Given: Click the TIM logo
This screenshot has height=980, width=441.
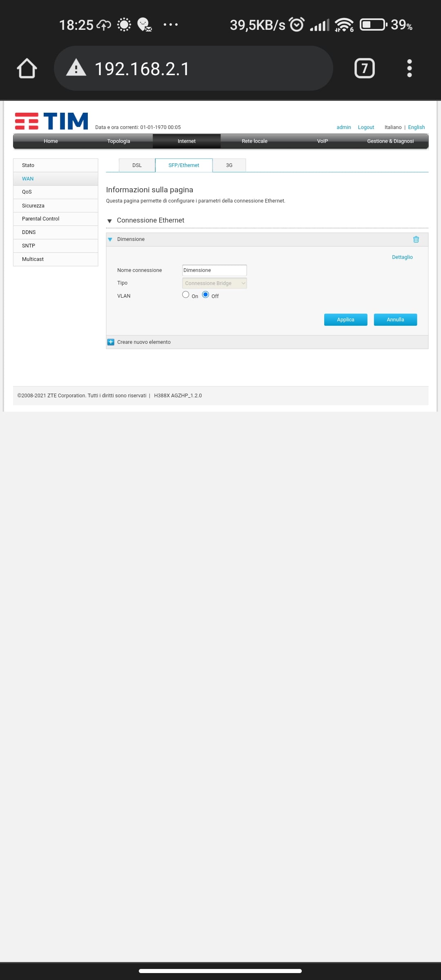Looking at the screenshot, I should [51, 121].
